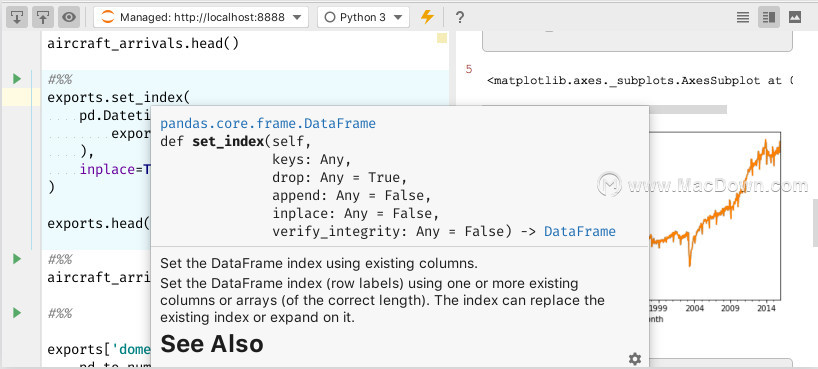
Task: Click the output cell number 5
Action: 468,69
